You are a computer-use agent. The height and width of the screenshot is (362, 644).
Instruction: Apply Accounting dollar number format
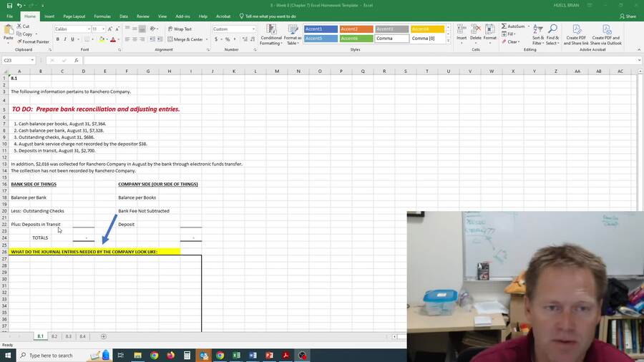coord(216,39)
